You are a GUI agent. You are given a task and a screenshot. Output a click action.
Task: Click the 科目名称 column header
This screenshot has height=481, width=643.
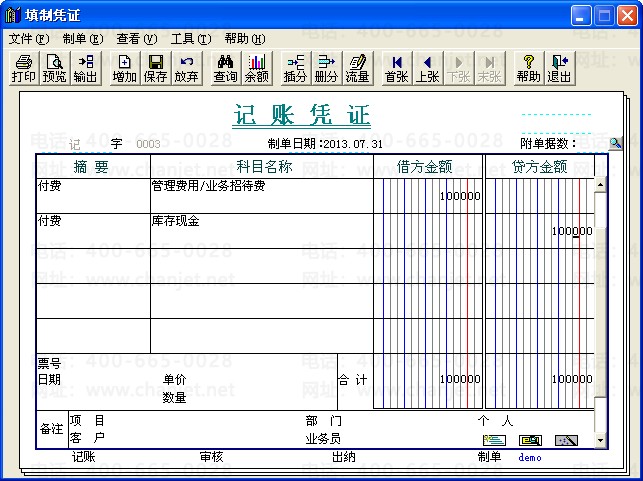(x=262, y=166)
